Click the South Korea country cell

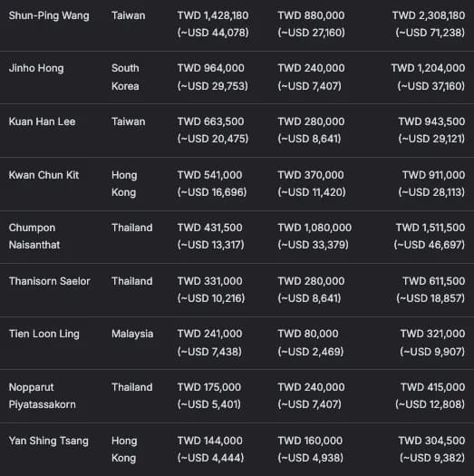click(125, 77)
